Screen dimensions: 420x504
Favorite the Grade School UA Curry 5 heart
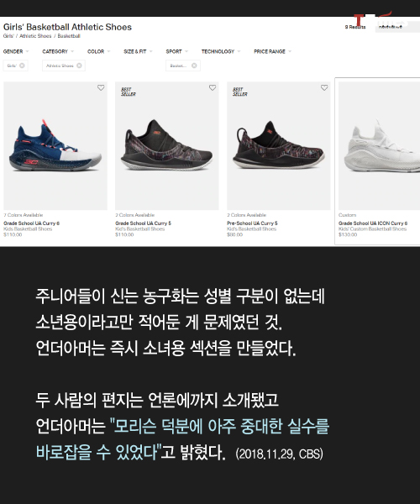213,87
